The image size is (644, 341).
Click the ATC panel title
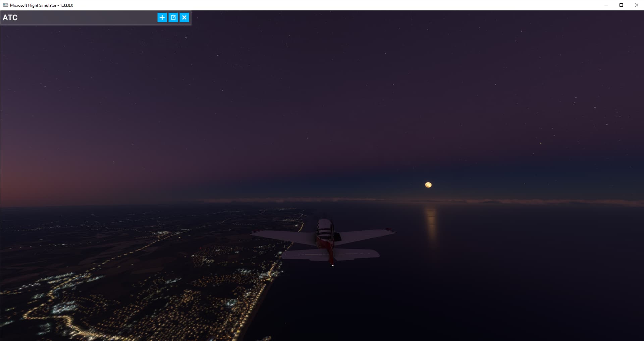tap(10, 17)
